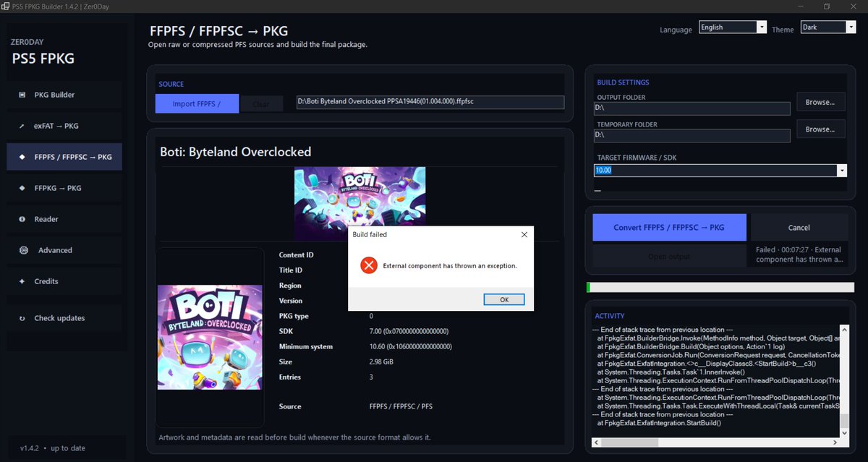Click the FFPFS / FFPFSC diamond icon
The height and width of the screenshot is (462, 868).
pyautogui.click(x=22, y=157)
